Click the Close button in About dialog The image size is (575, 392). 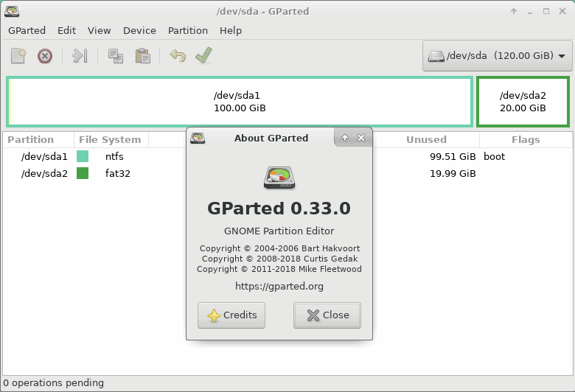pos(327,315)
